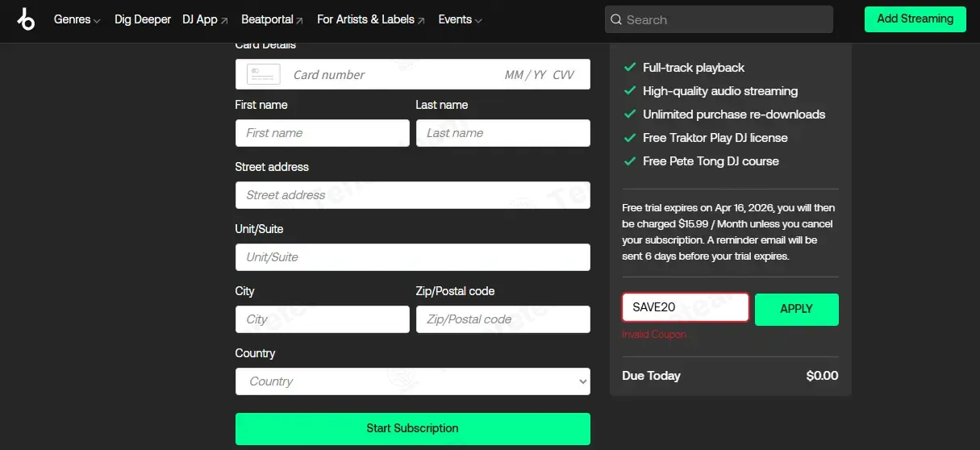The image size is (980, 450).
Task: Click the For Artists & Labels arrow icon
Action: [x=421, y=20]
